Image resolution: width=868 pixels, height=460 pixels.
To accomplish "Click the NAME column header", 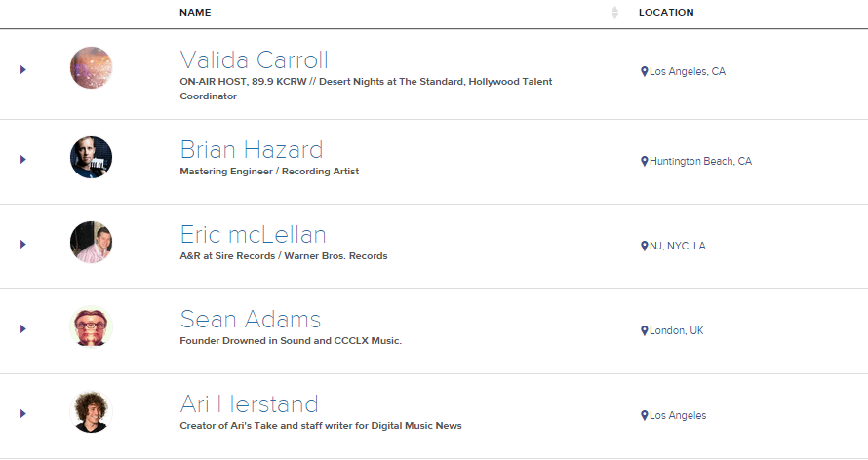I will pos(195,13).
